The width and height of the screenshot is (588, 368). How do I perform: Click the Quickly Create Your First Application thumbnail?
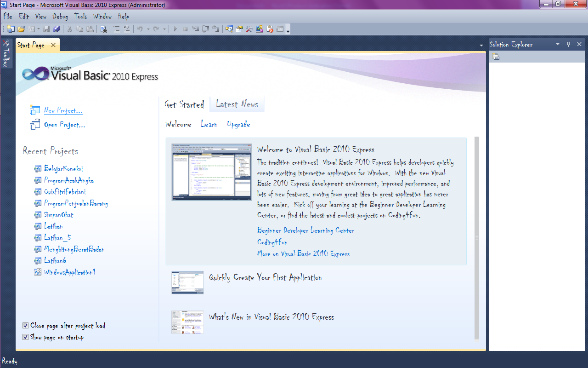187,282
